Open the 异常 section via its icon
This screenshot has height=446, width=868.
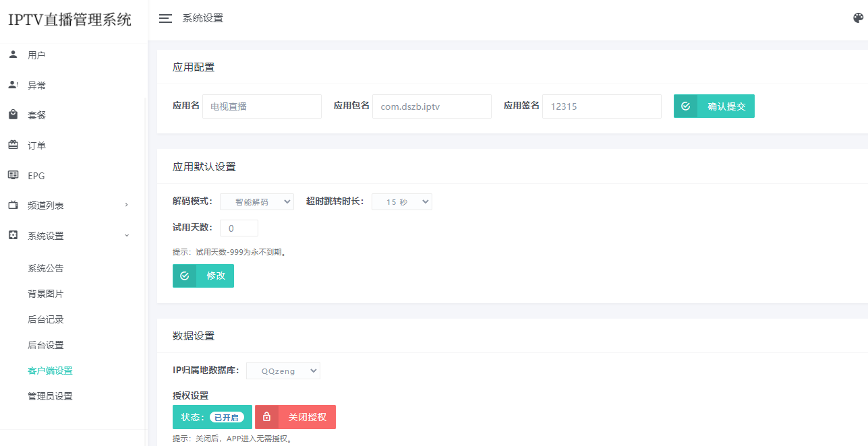[11, 85]
